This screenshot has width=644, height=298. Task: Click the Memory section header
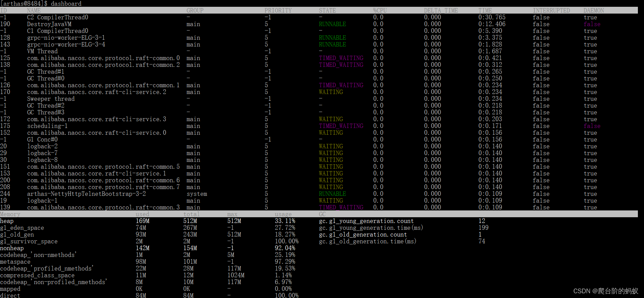pyautogui.click(x=10, y=214)
